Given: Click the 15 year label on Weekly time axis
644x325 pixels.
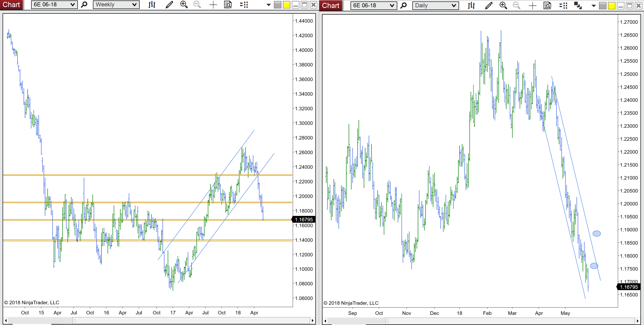Looking at the screenshot, I should tap(41, 313).
